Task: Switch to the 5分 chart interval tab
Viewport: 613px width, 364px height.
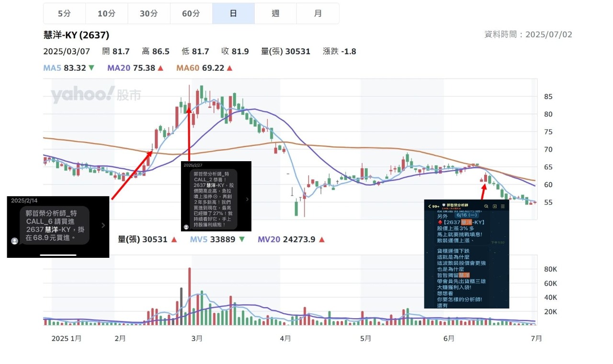Action: click(64, 13)
